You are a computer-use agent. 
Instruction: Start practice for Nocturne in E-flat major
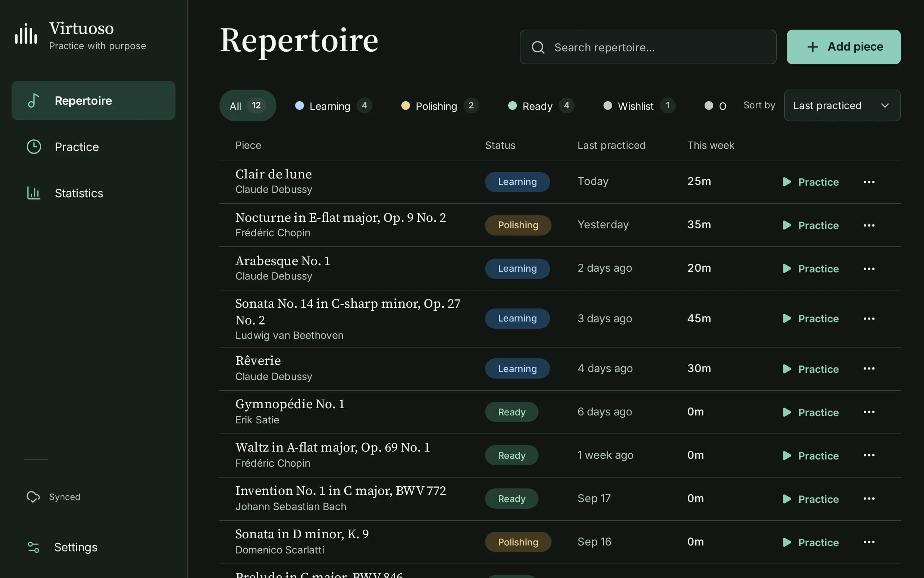pyautogui.click(x=810, y=225)
